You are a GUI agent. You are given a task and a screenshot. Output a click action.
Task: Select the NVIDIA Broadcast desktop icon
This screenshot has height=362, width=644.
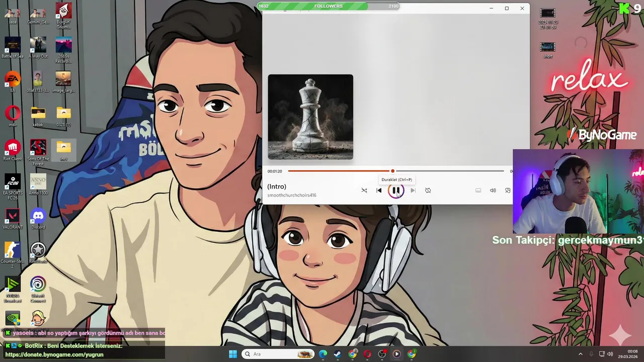tap(13, 289)
